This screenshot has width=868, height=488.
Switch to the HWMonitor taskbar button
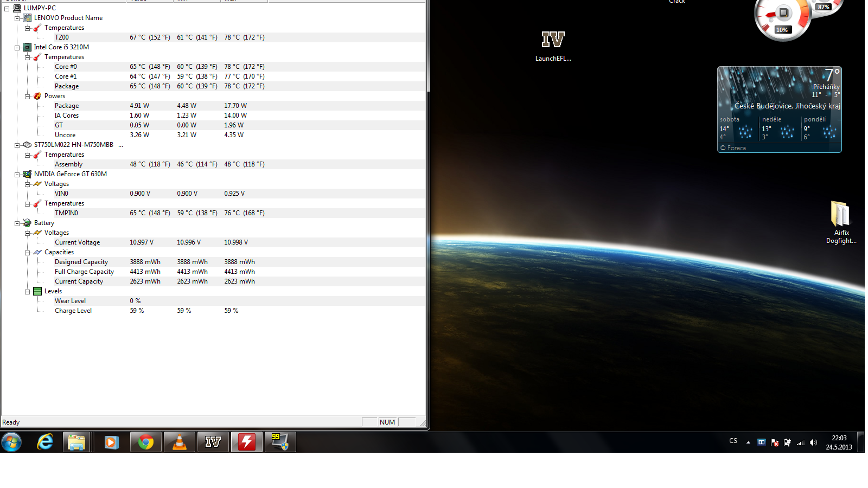point(280,442)
